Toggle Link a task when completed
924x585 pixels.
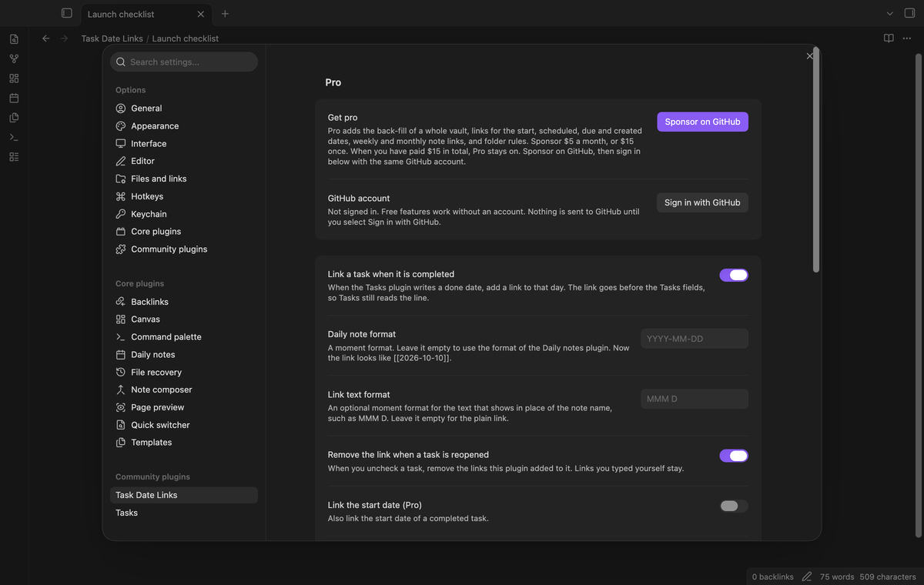click(734, 275)
